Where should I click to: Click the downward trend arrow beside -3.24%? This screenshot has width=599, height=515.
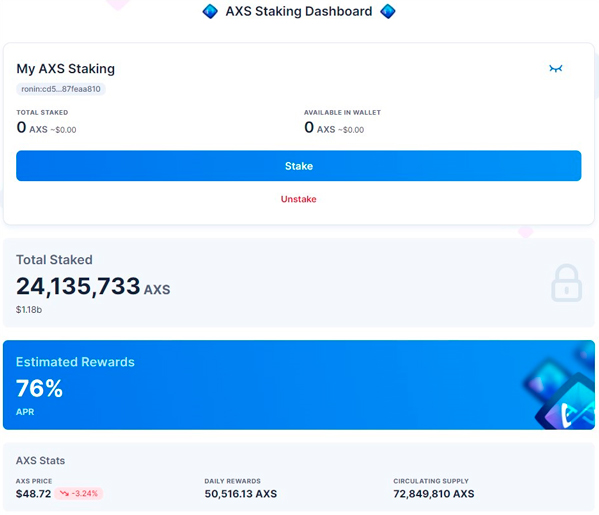pyautogui.click(x=64, y=494)
